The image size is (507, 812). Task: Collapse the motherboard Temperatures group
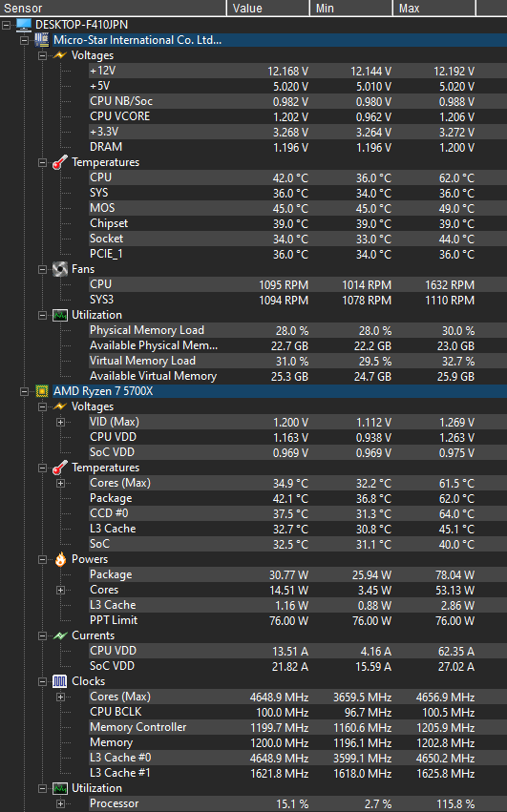click(43, 162)
